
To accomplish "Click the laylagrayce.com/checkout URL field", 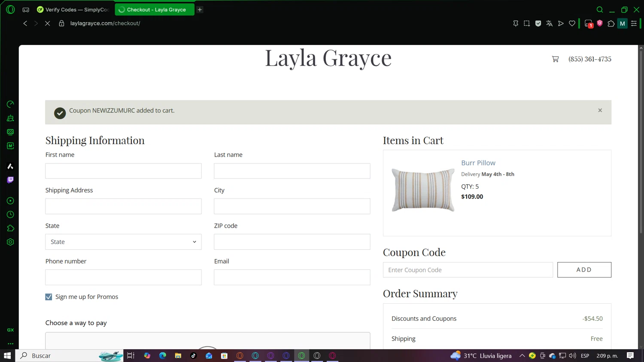I will pos(105,24).
